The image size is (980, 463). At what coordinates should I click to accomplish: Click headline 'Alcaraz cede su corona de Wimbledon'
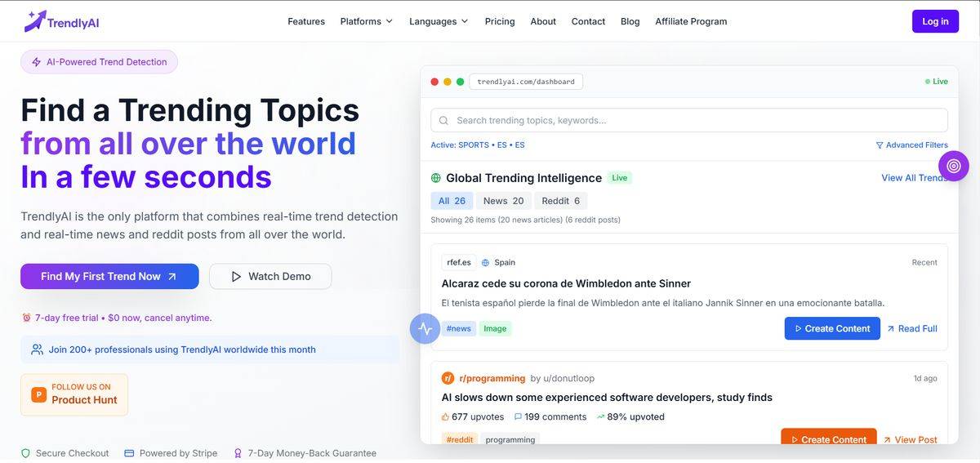566,283
